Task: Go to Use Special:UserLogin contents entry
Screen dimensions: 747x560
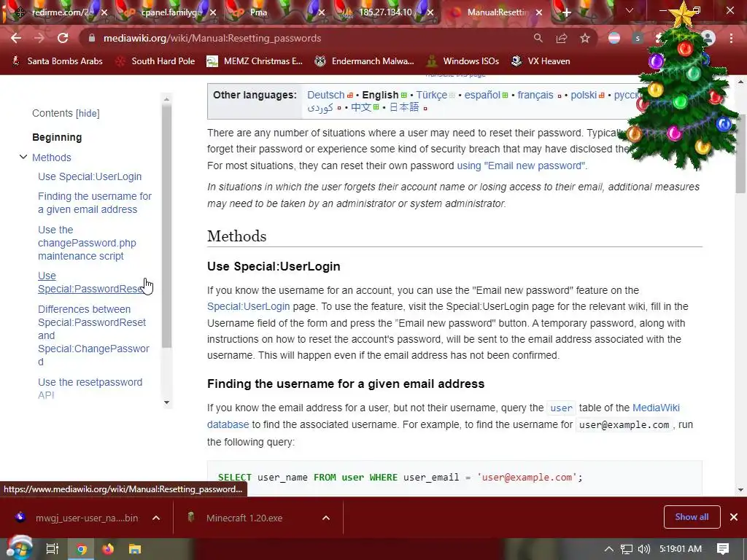Action: coord(90,176)
